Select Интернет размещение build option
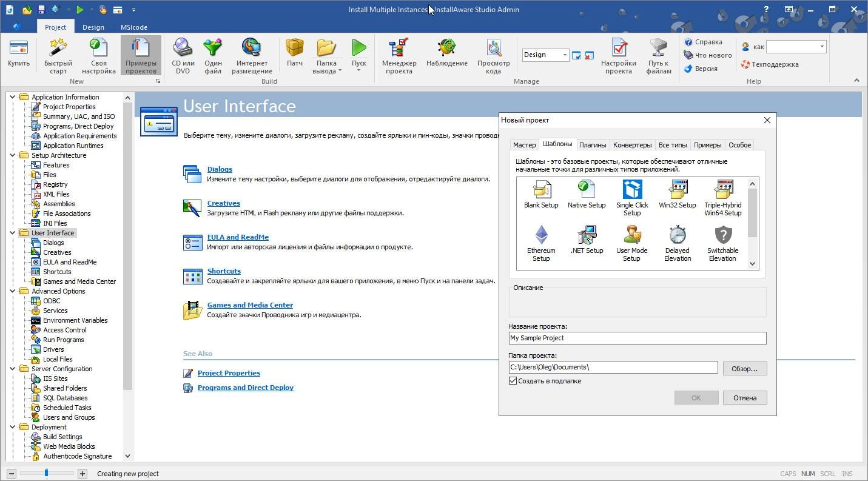Image resolution: width=868 pixels, height=481 pixels. pyautogui.click(x=252, y=56)
